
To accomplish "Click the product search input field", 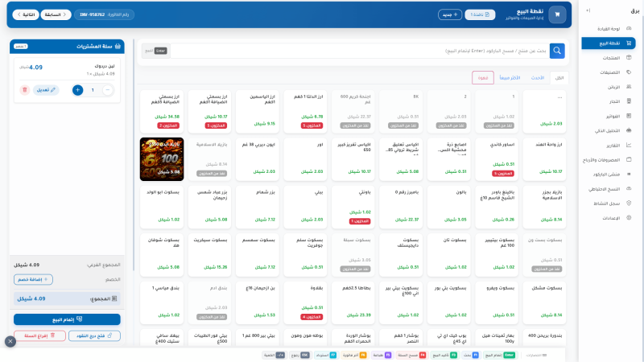I will [359, 51].
